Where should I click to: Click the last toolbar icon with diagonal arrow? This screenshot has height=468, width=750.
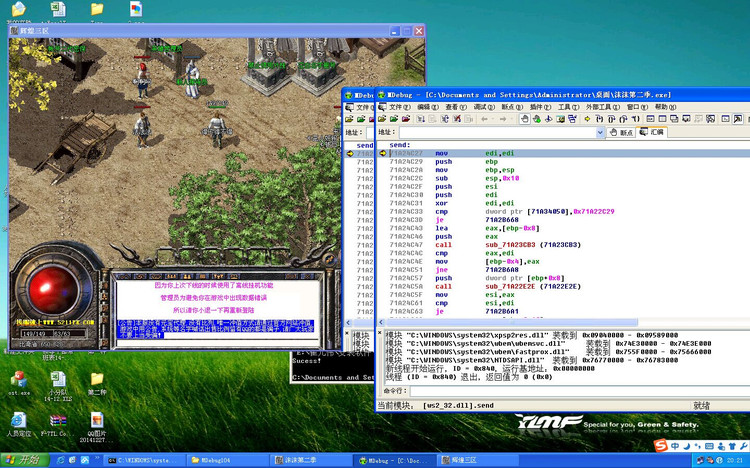(738, 119)
